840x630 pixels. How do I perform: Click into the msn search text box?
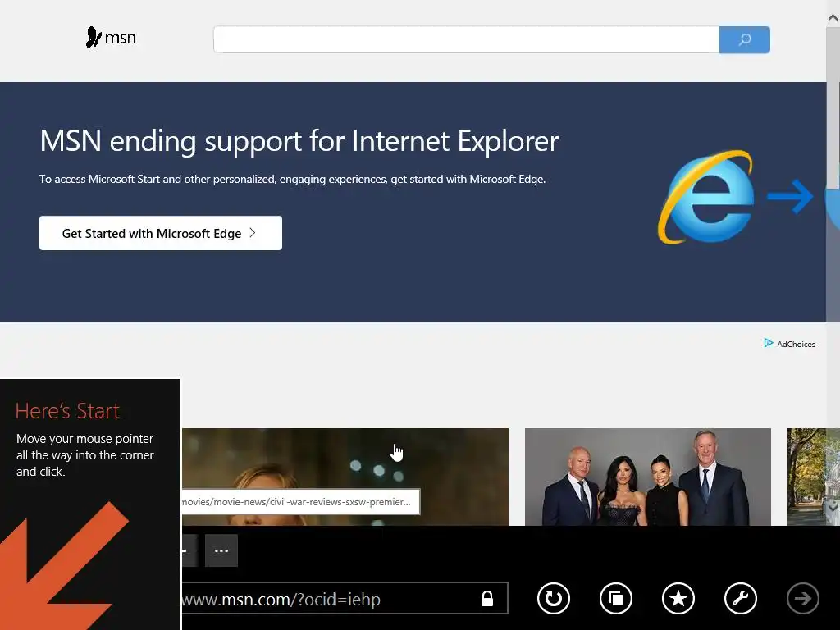point(466,39)
